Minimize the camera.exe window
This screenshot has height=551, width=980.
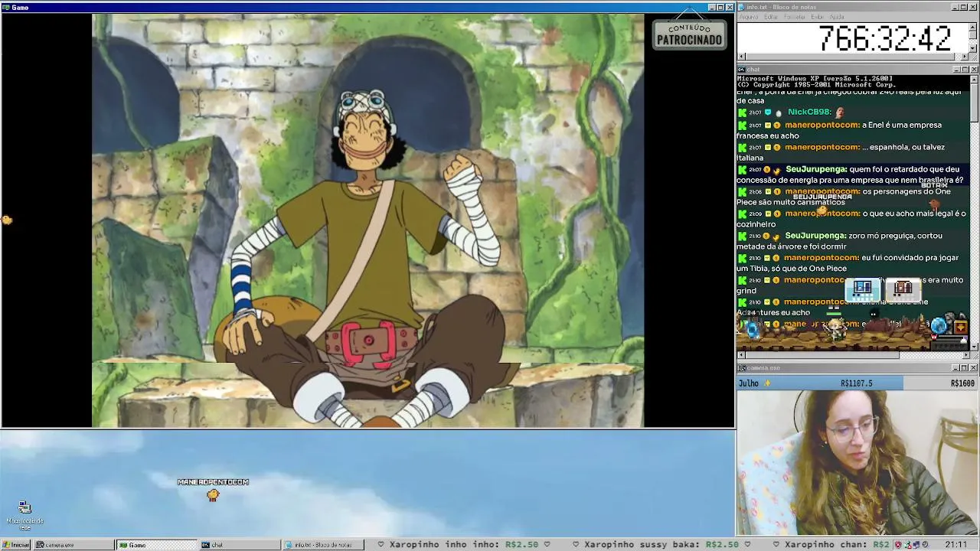point(957,368)
